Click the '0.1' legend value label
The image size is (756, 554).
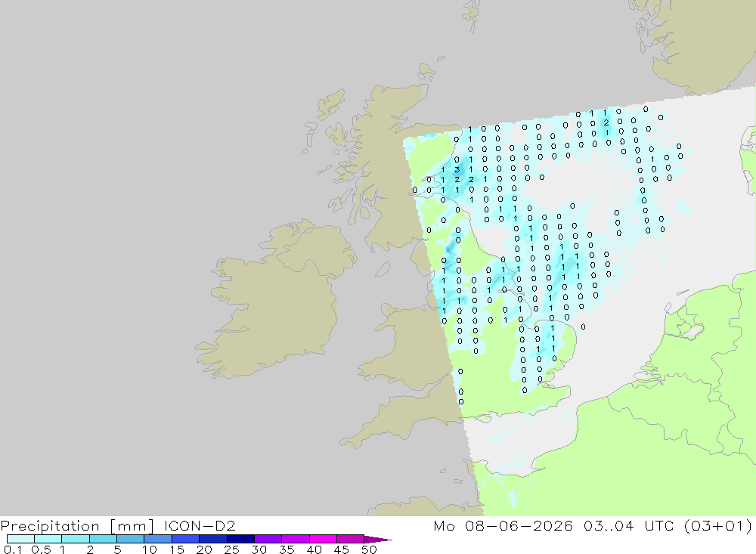coord(13,549)
